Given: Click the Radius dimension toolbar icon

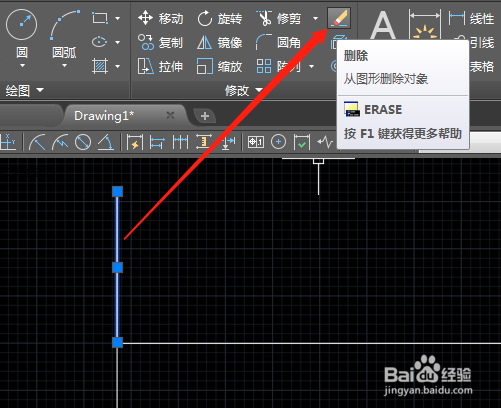Looking at the screenshot, I should click(37, 142).
